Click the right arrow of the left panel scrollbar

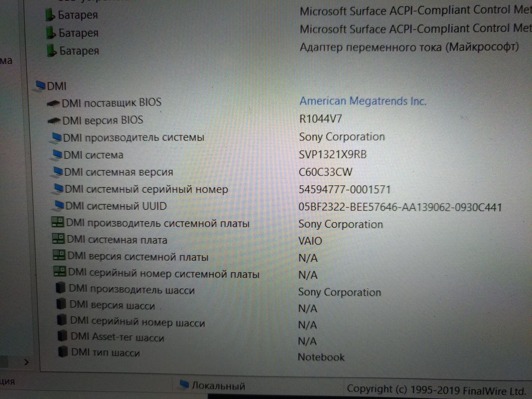[x=26, y=363]
